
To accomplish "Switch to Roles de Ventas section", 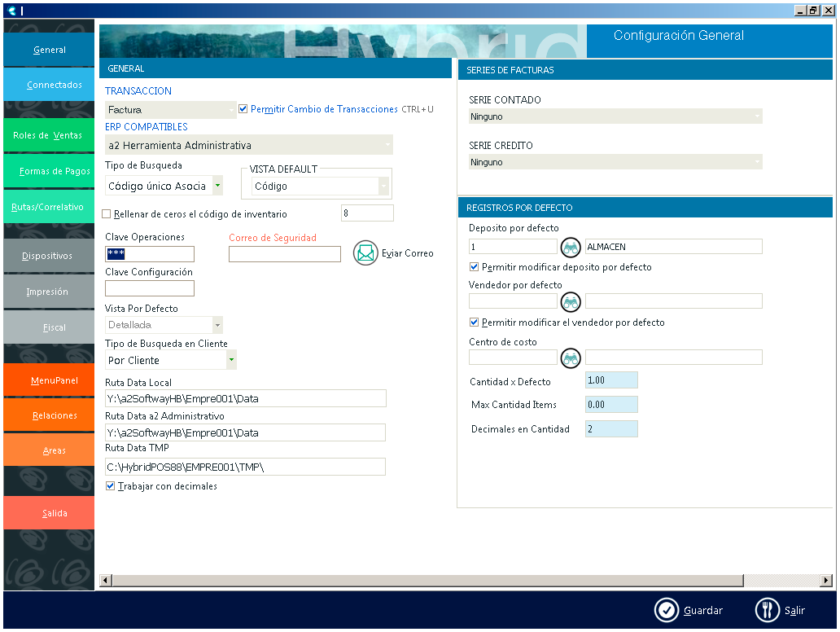I will 49,135.
